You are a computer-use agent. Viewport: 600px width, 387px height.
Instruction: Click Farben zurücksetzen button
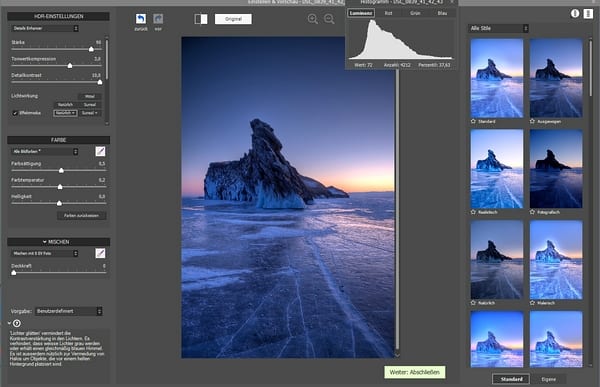[82, 216]
